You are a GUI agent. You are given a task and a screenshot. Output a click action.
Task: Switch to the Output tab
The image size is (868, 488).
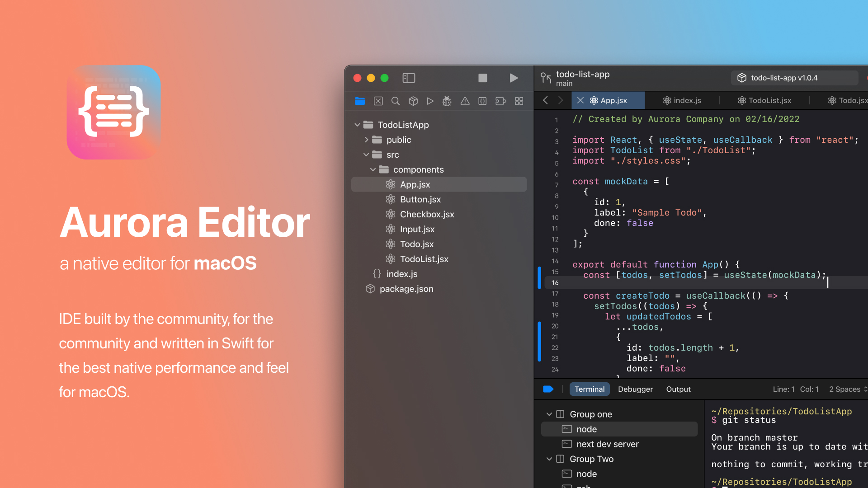click(x=679, y=389)
